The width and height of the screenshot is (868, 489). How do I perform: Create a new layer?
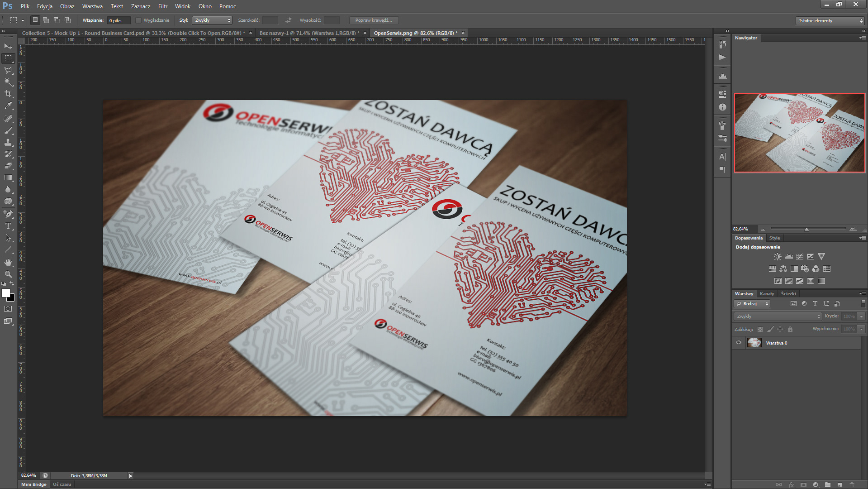tap(840, 484)
